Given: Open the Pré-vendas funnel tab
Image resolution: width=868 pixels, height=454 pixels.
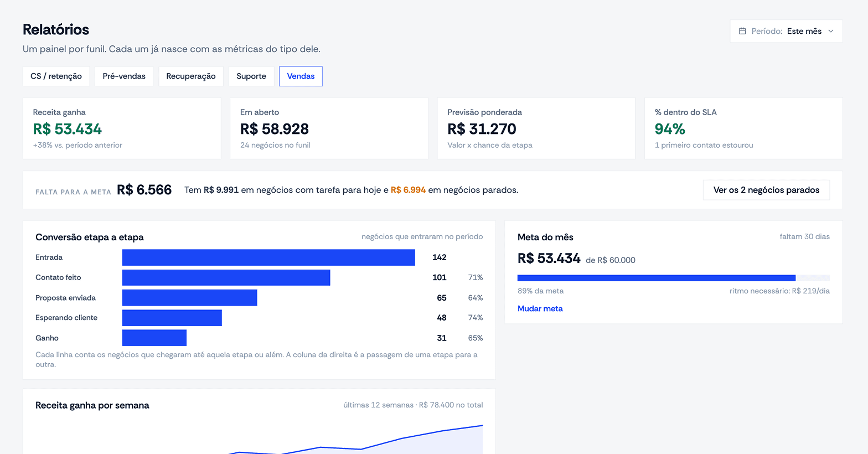Looking at the screenshot, I should point(124,76).
